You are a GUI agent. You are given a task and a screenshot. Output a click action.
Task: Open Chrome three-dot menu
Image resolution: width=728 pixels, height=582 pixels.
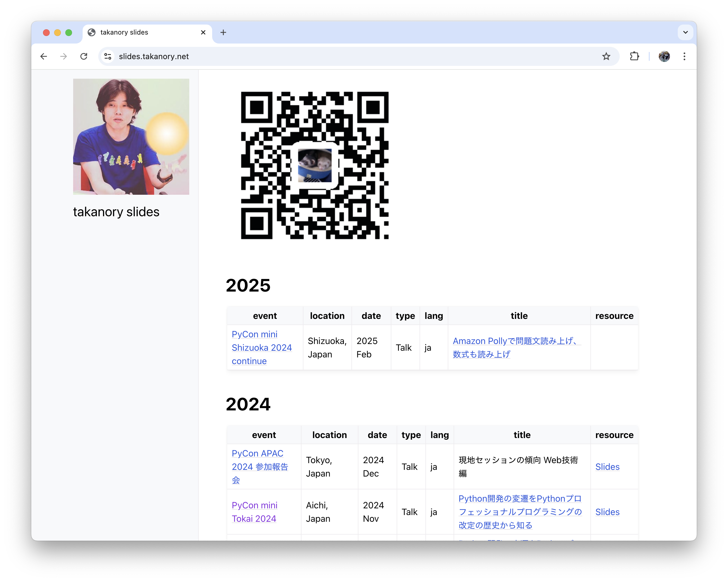[x=684, y=56]
